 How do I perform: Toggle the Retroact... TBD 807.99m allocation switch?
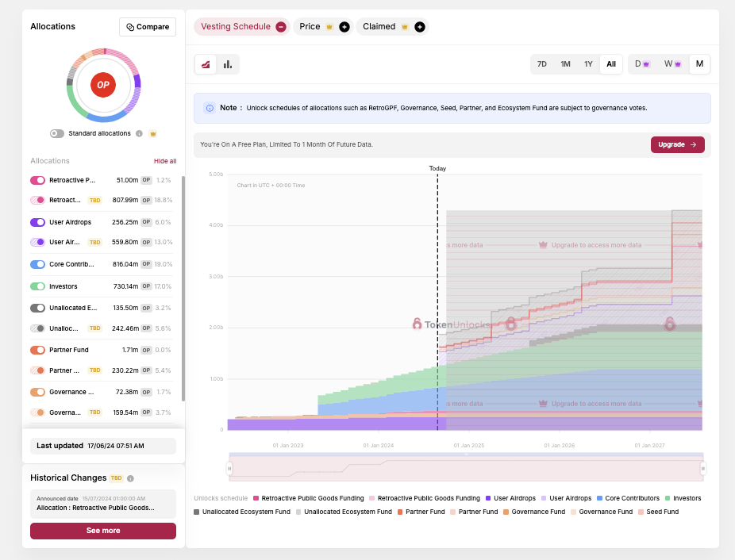click(37, 200)
